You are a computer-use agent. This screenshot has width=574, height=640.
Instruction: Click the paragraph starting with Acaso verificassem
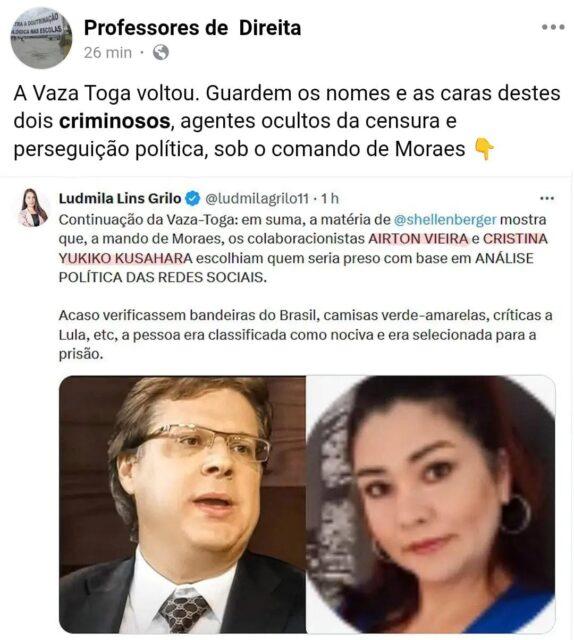pos(305,335)
